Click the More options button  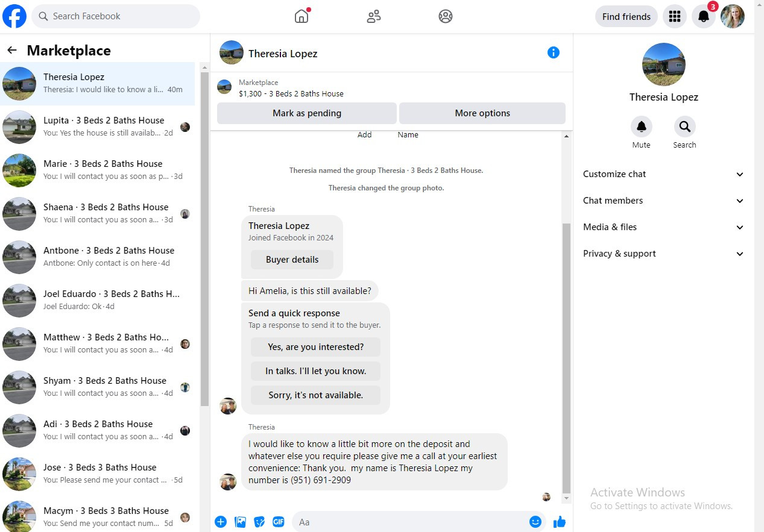(x=482, y=113)
